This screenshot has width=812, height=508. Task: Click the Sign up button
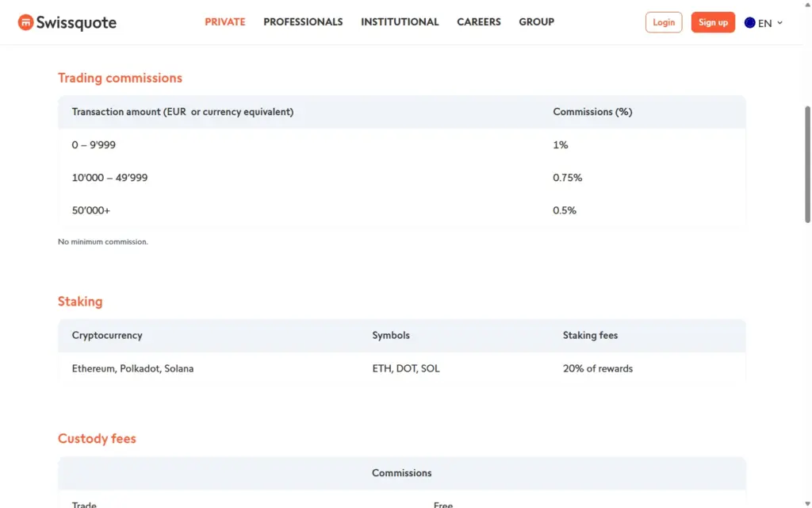coord(713,22)
